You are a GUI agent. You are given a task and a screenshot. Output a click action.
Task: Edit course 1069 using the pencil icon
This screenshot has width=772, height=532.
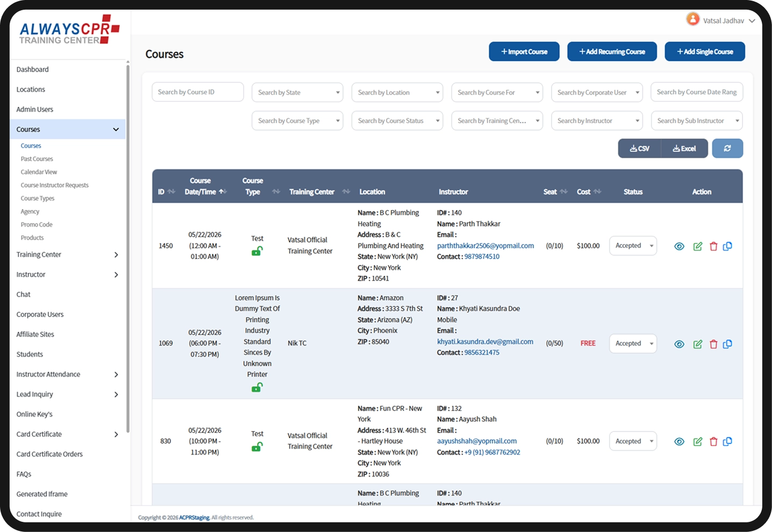click(698, 344)
